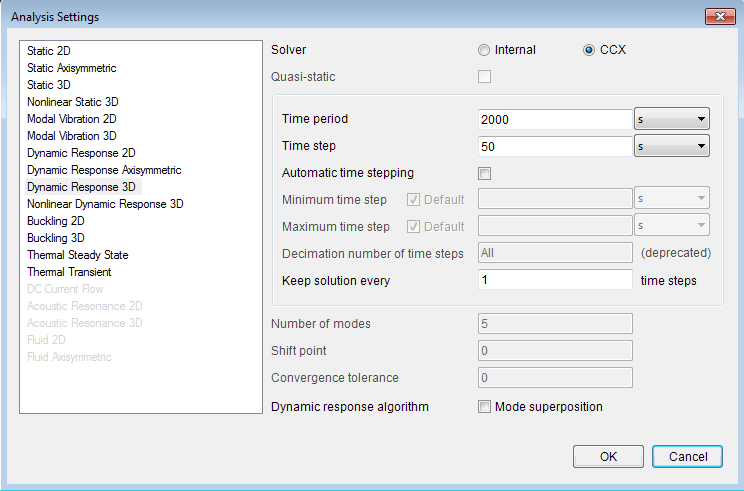Image resolution: width=744 pixels, height=491 pixels.
Task: Confirm settings with the OK button
Action: tap(608, 456)
